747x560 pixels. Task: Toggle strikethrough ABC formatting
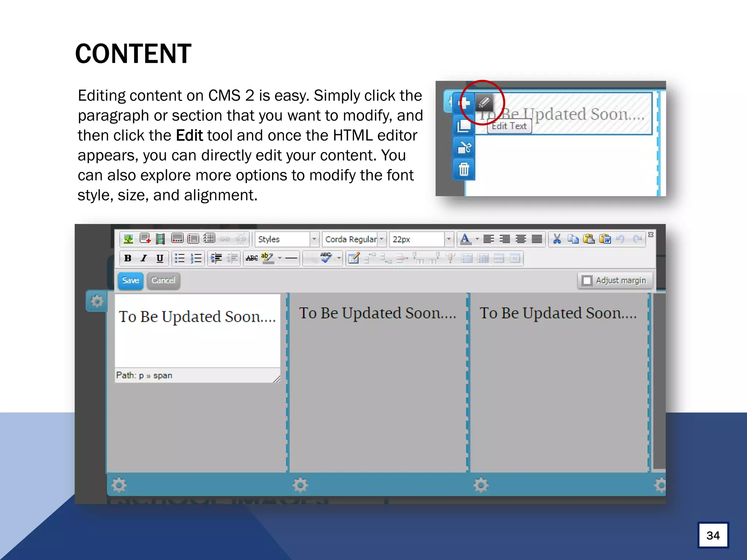click(252, 258)
